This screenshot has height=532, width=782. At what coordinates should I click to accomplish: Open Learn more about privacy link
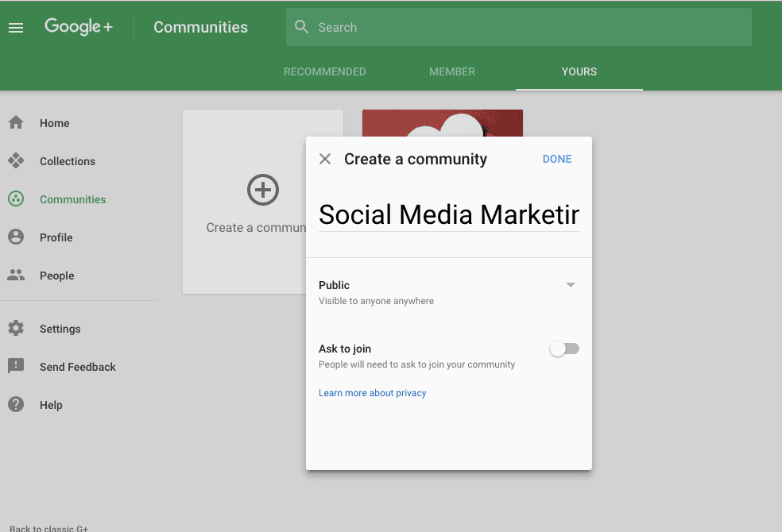coord(372,393)
